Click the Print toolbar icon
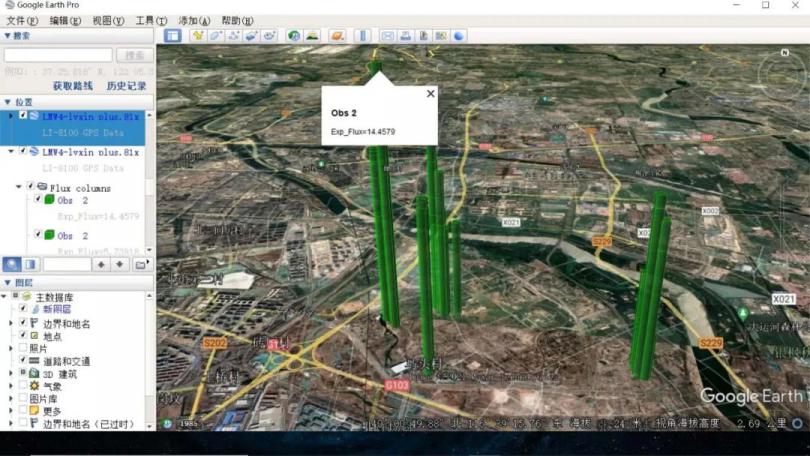Image resolution: width=810 pixels, height=456 pixels. [406, 36]
